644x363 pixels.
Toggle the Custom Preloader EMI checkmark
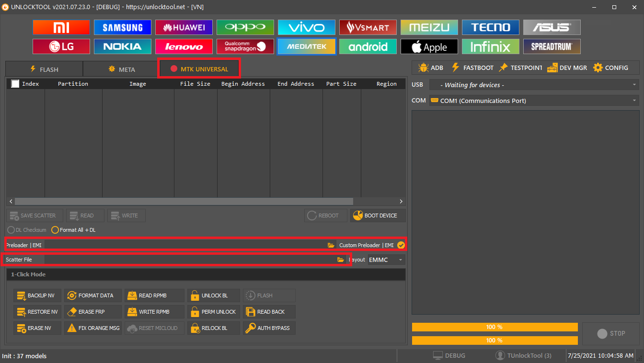[x=401, y=245]
